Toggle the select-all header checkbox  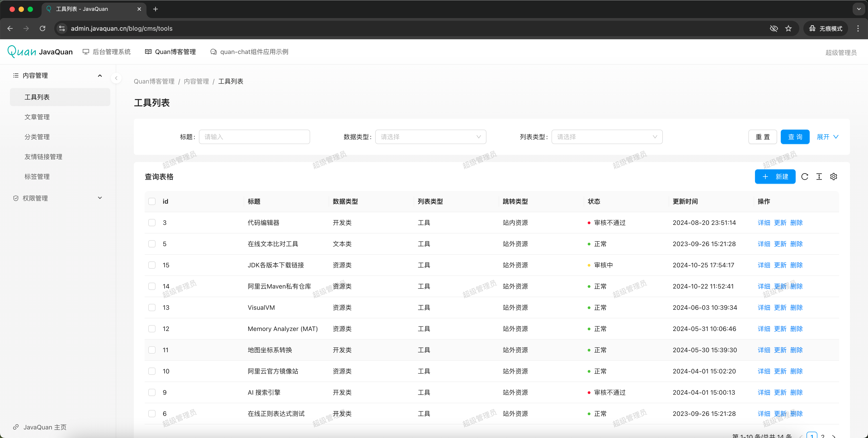(152, 201)
